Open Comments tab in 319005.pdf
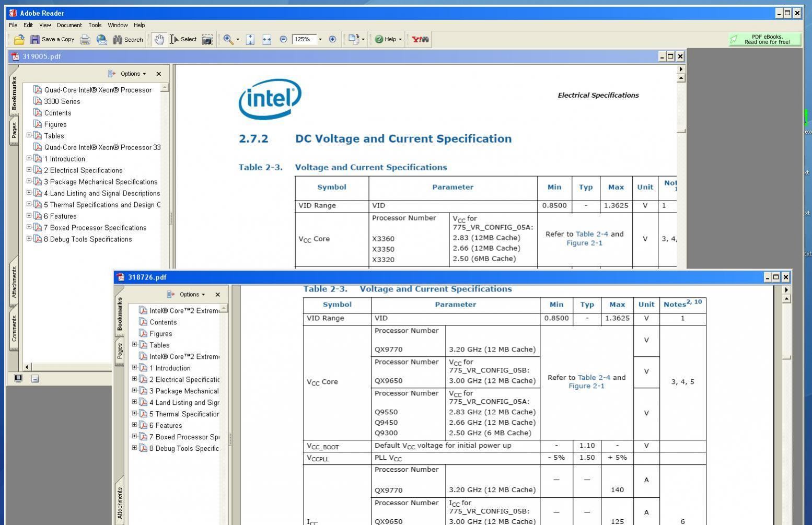Screen dimensions: 812x525 (x=14, y=328)
